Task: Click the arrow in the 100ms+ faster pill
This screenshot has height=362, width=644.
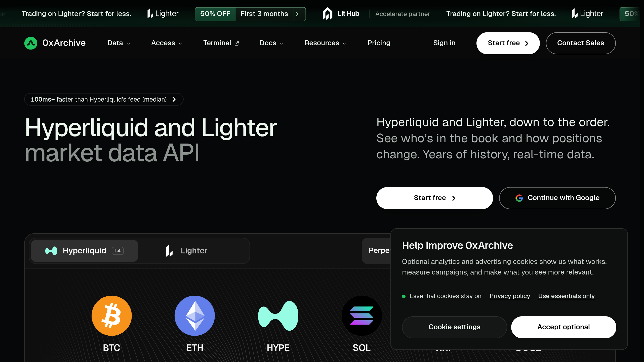Action: [x=174, y=99]
